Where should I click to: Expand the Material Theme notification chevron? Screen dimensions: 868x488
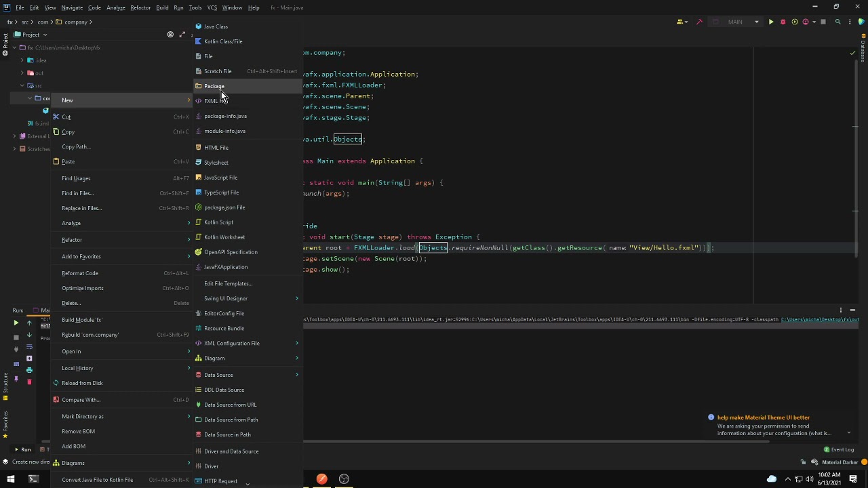848,433
